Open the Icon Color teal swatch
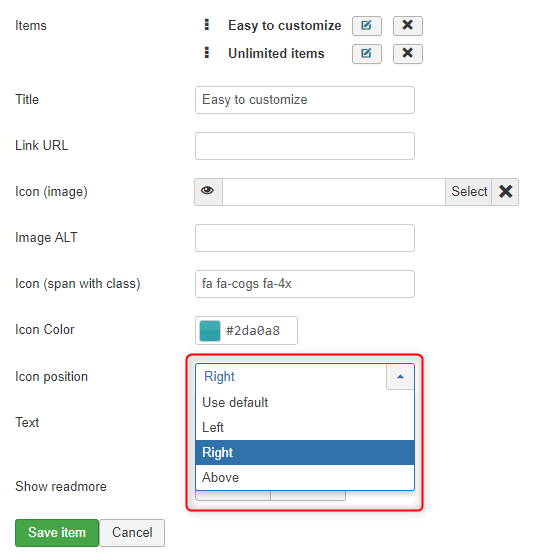 pyautogui.click(x=210, y=331)
